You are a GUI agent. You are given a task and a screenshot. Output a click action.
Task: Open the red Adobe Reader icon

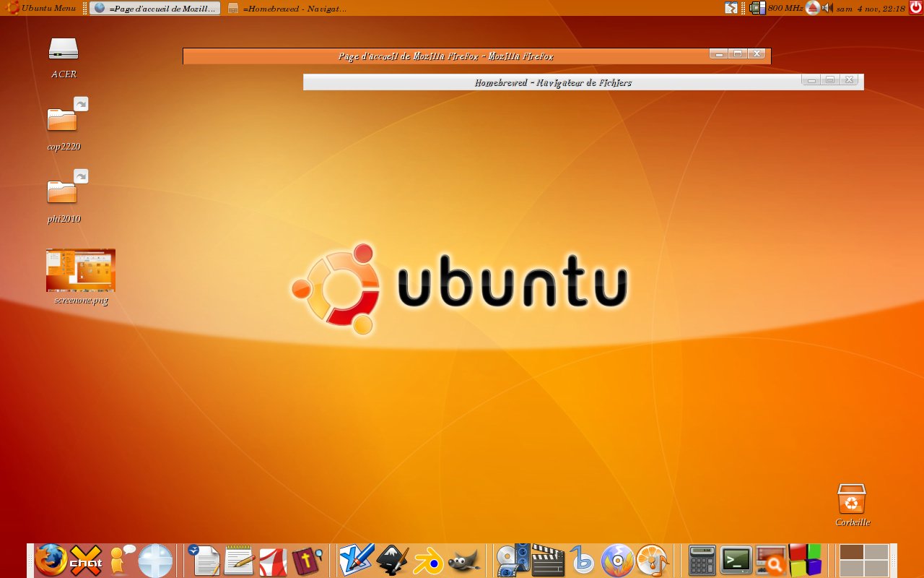point(273,561)
